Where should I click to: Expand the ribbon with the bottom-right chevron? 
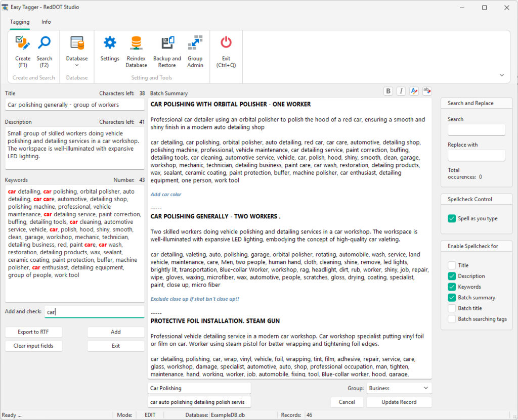click(503, 75)
